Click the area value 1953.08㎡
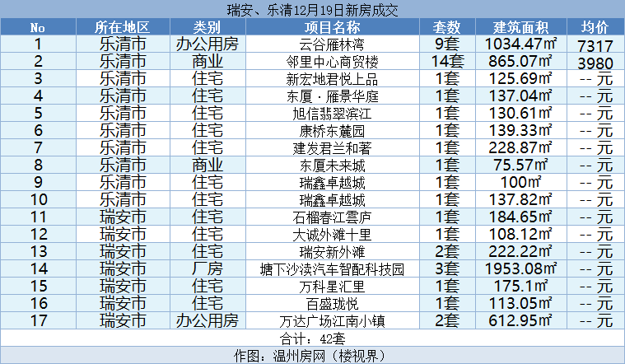 [x=520, y=268]
